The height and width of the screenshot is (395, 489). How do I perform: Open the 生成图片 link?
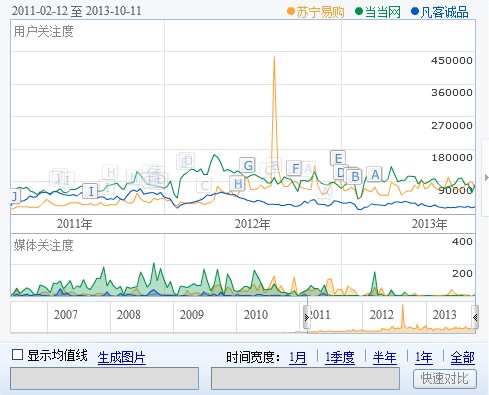click(122, 357)
